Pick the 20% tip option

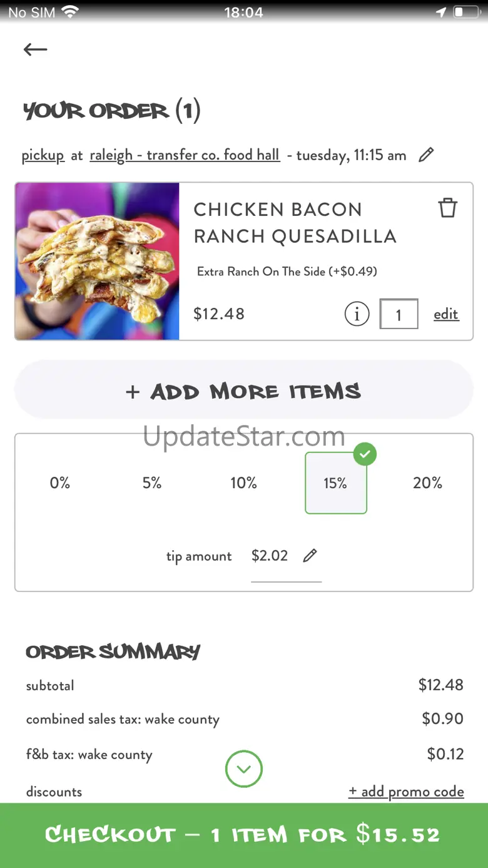427,483
